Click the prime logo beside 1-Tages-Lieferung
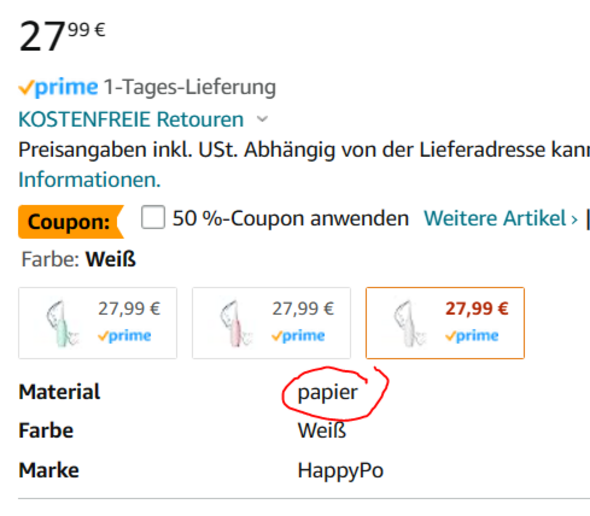Viewport: 590px width, 516px height. coord(58,87)
